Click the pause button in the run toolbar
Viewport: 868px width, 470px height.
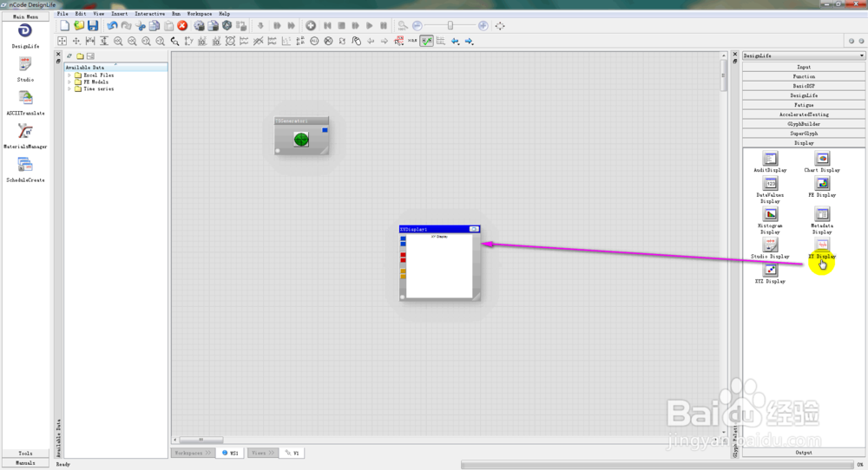pyautogui.click(x=383, y=25)
